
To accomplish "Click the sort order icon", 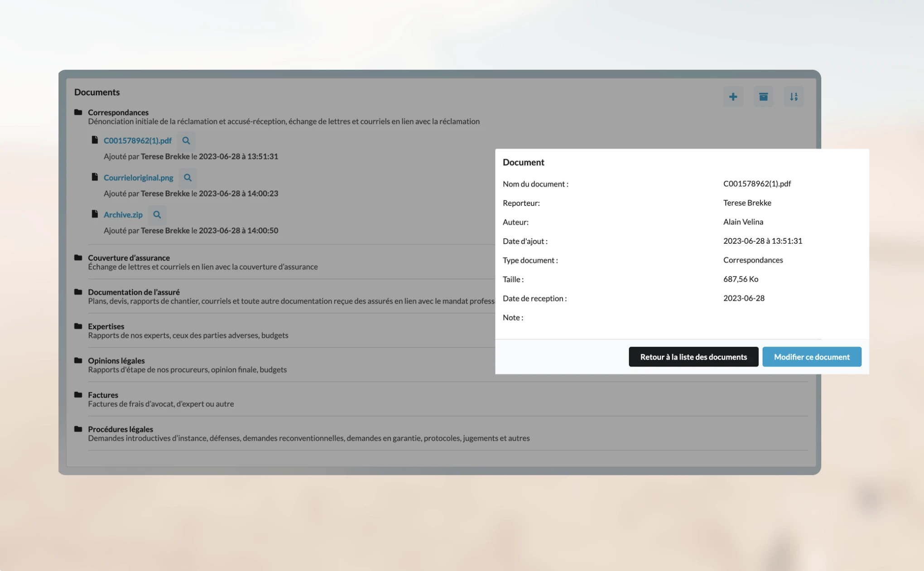I will (794, 97).
